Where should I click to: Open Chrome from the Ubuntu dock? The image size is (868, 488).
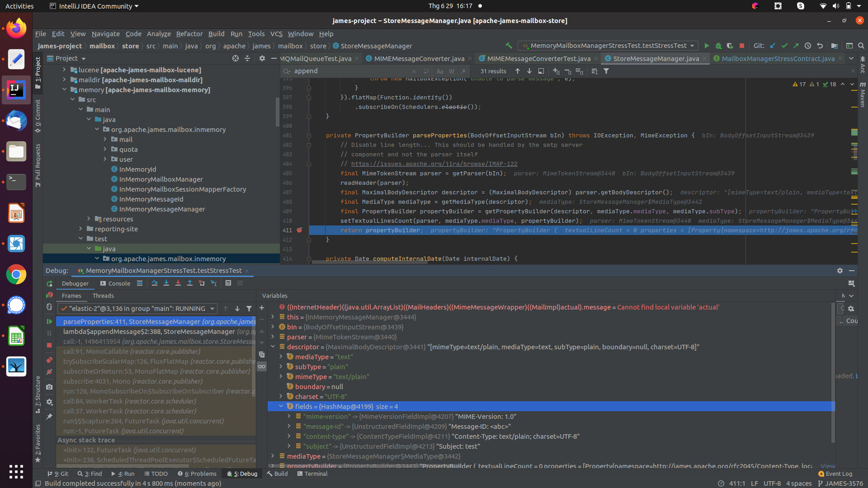[16, 274]
